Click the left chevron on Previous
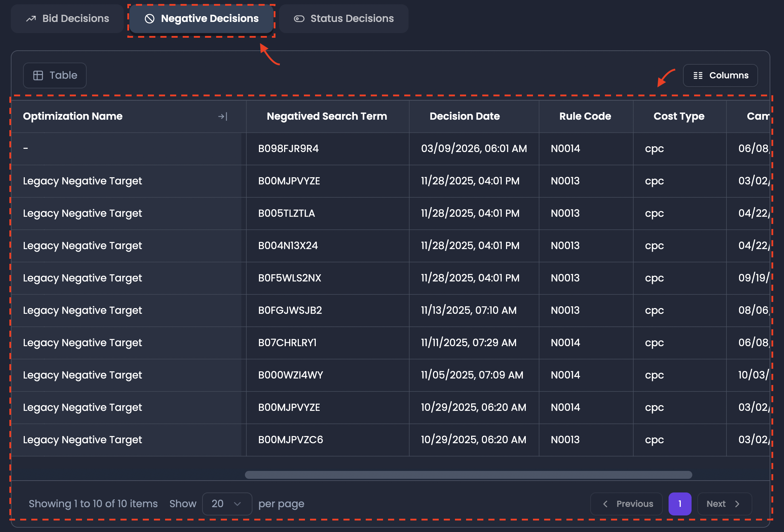The width and height of the screenshot is (784, 532). pyautogui.click(x=605, y=504)
